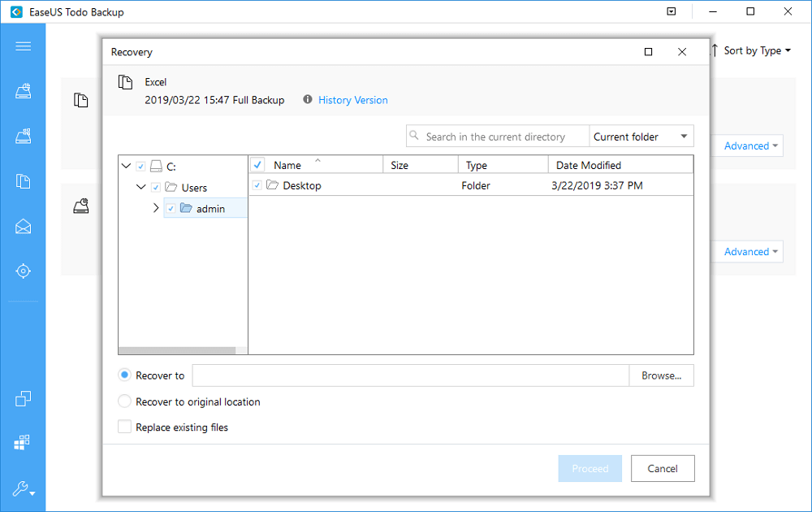Open the Sort by Type menu
The height and width of the screenshot is (512, 812).
coord(753,50)
